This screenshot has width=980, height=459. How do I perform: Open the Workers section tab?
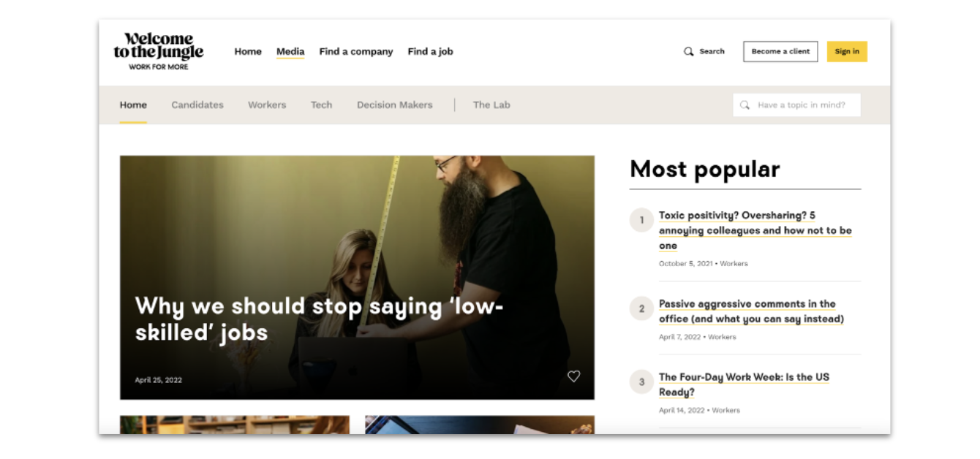pos(266,105)
